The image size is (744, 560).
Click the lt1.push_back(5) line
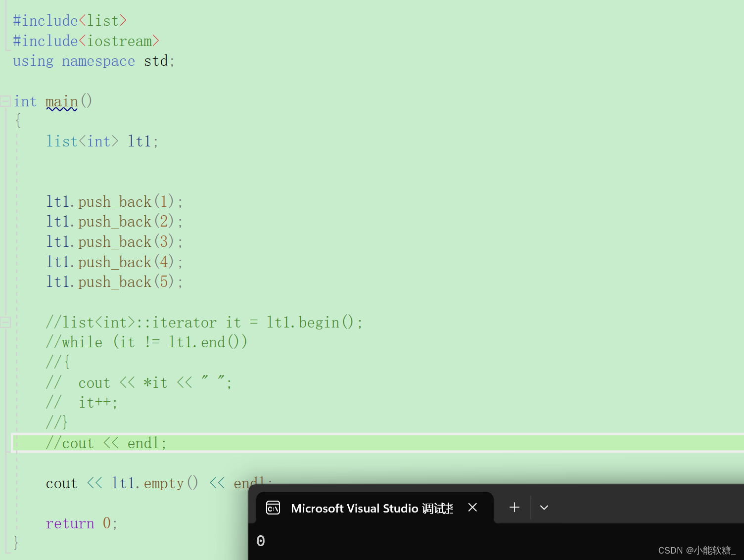(115, 282)
